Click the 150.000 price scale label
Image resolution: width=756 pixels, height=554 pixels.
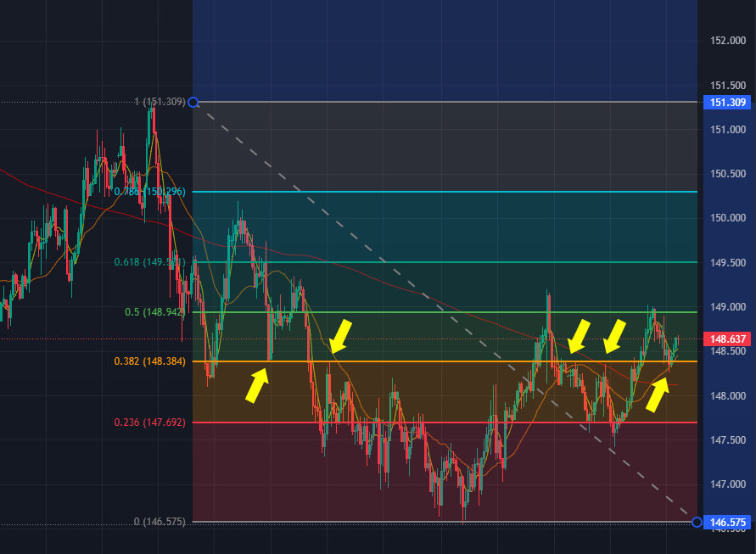(727, 218)
